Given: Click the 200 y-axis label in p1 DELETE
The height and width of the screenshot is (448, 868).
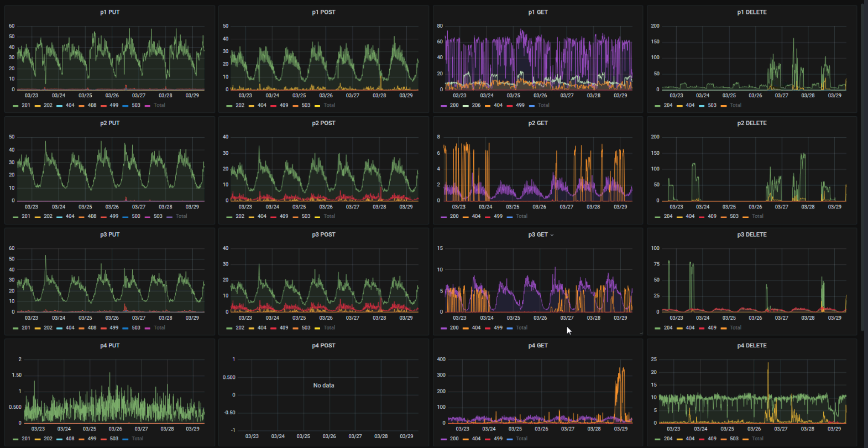Looking at the screenshot, I should [x=655, y=26].
